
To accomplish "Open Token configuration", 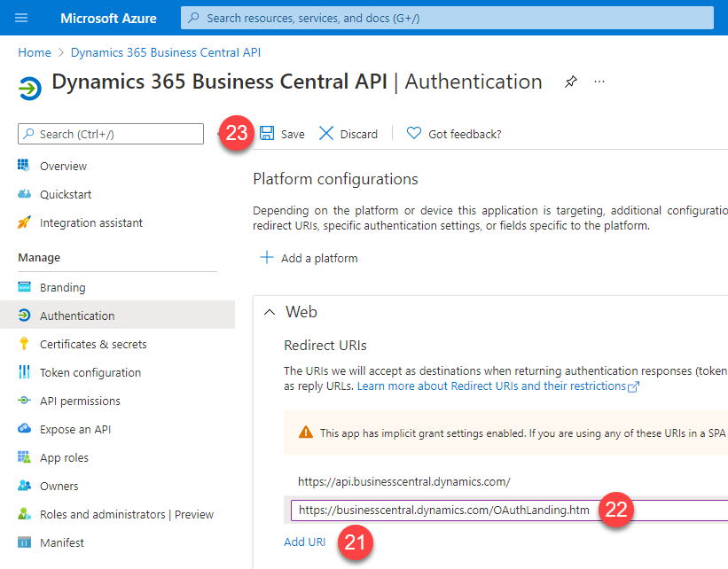I will pos(90,372).
